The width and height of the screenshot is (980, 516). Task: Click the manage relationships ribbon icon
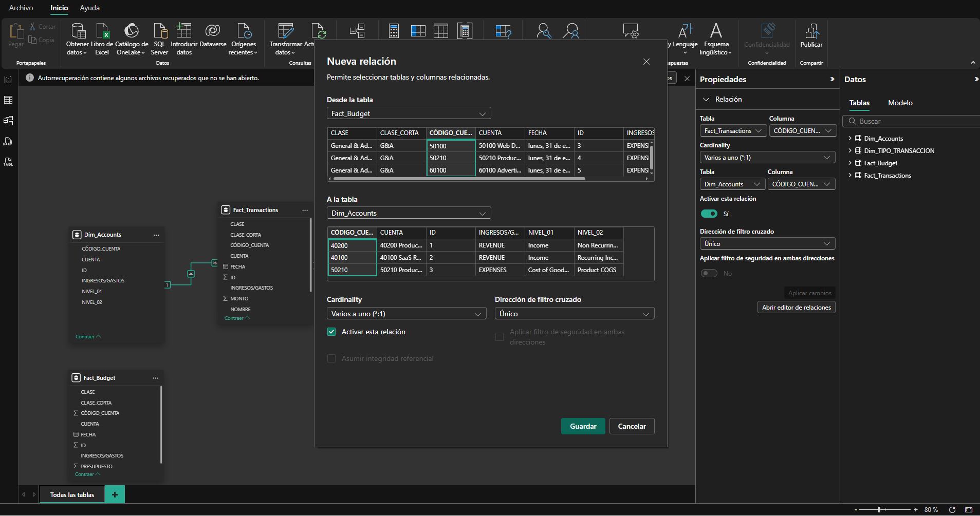pos(357,31)
